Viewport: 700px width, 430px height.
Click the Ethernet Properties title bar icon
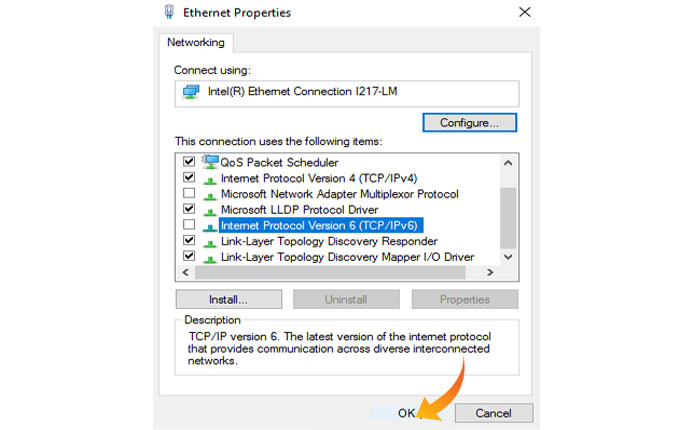(167, 13)
